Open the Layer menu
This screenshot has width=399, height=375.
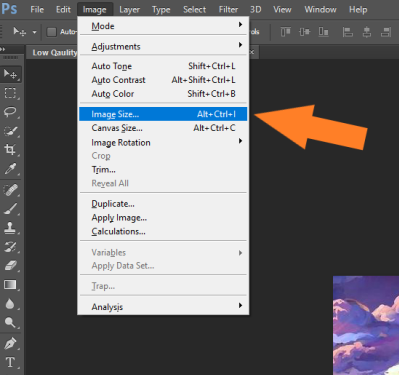(130, 10)
